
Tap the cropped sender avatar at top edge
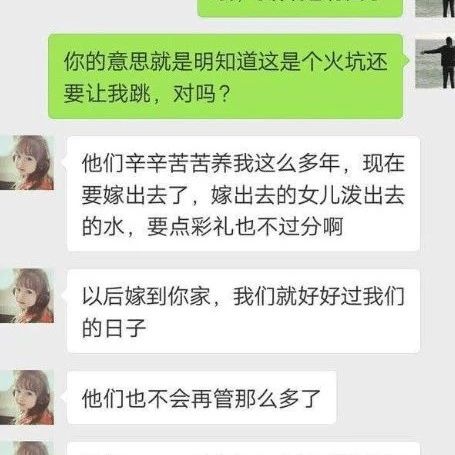tap(435, 8)
